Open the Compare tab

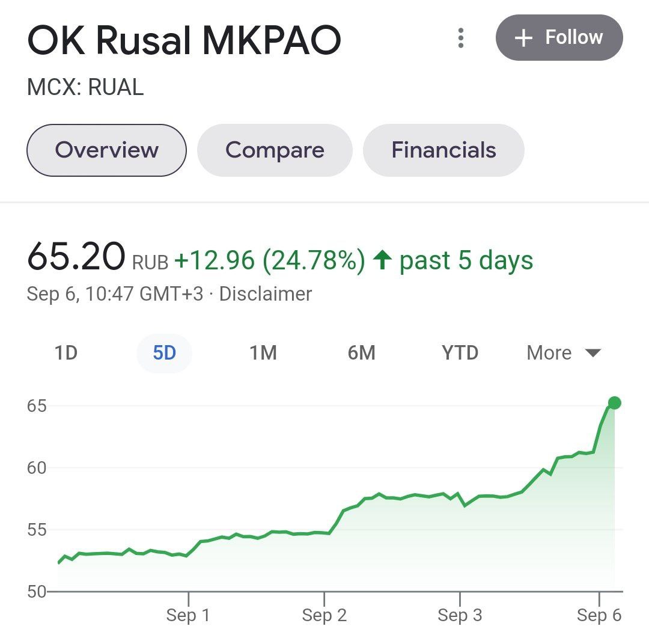(x=275, y=150)
